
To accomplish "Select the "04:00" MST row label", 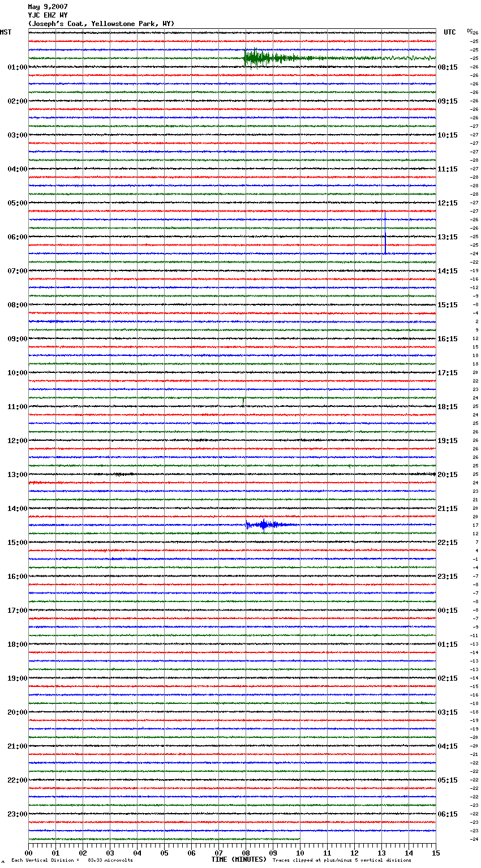I will [x=18, y=169].
